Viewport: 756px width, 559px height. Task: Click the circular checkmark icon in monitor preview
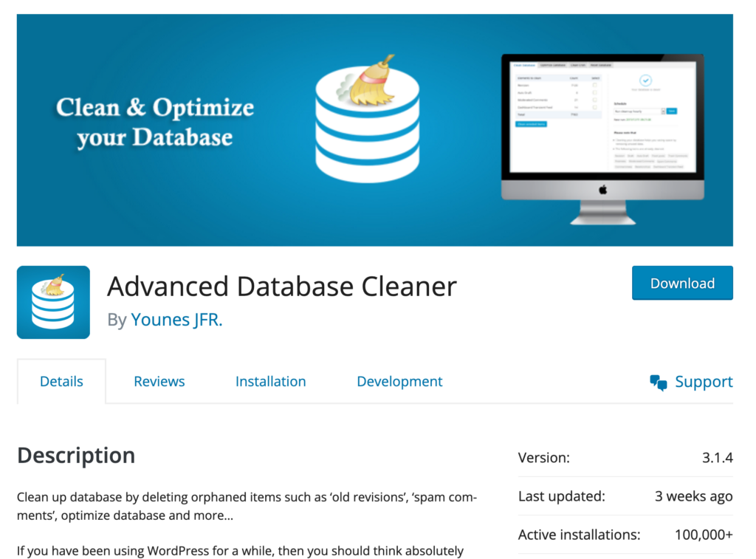(x=645, y=80)
